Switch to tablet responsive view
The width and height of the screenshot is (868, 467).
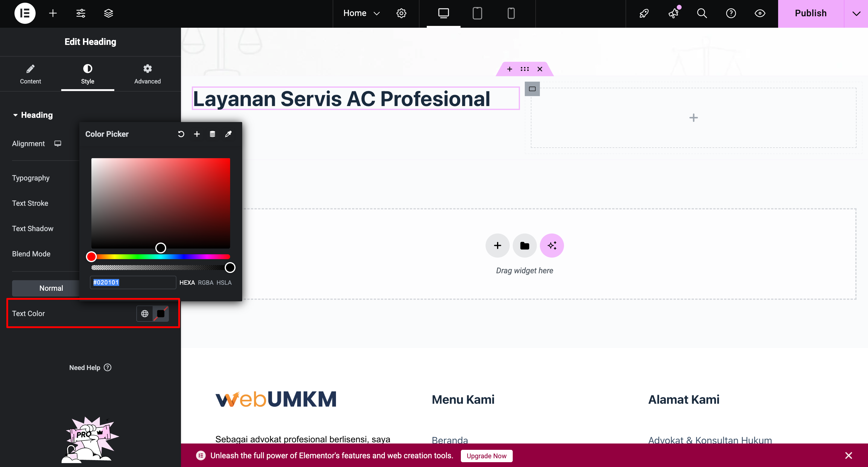pos(477,13)
